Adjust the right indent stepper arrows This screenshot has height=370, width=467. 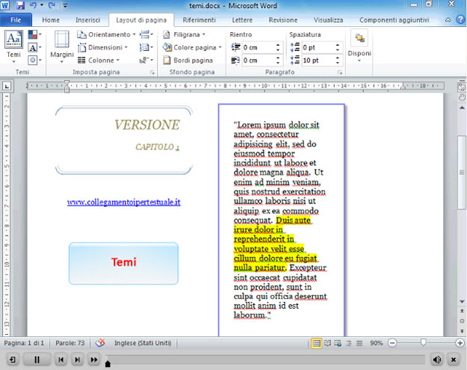(278, 60)
